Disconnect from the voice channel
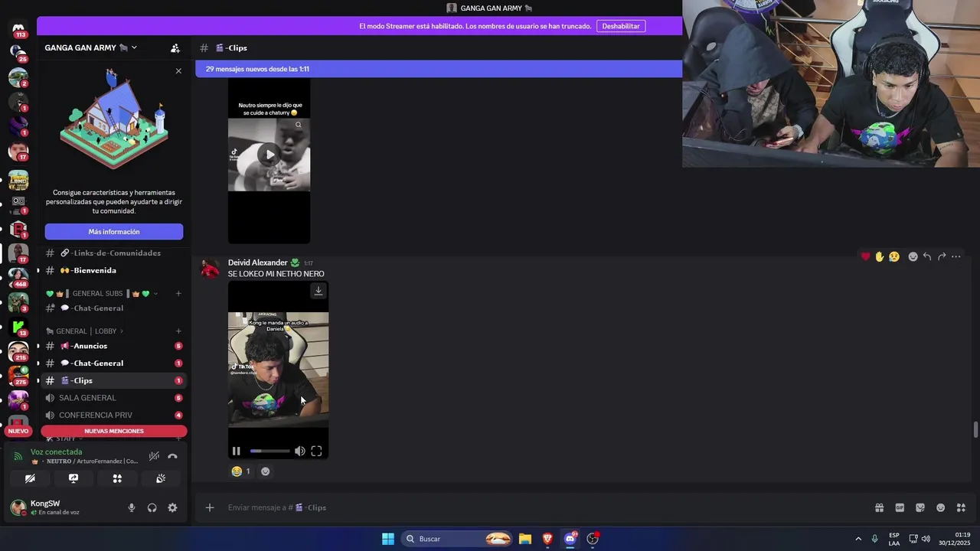Viewport: 980px width, 551px height. tap(173, 456)
